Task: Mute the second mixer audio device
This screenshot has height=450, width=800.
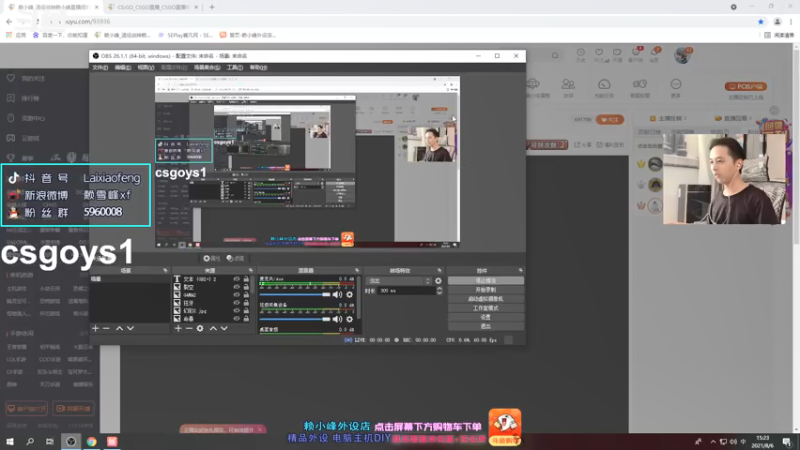Action: pos(337,319)
